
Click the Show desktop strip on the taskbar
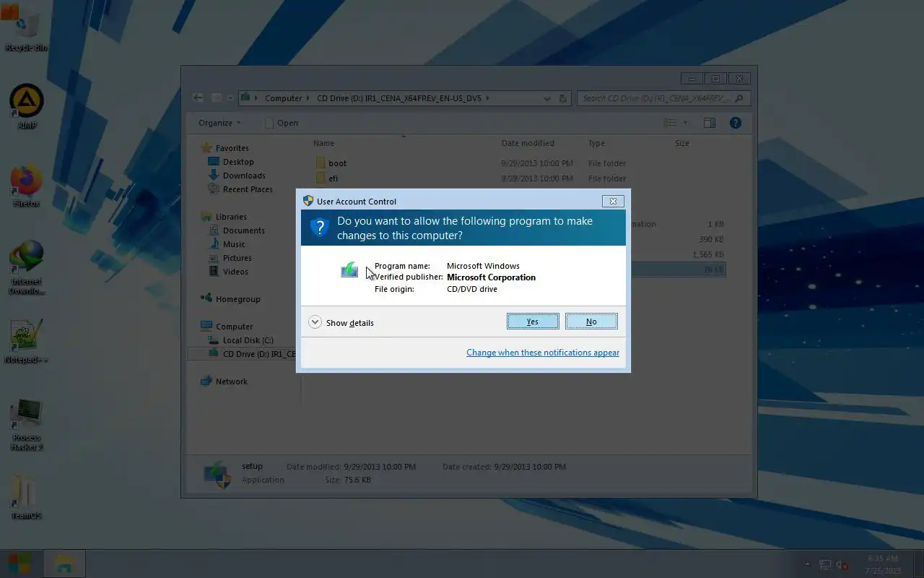tap(919, 564)
